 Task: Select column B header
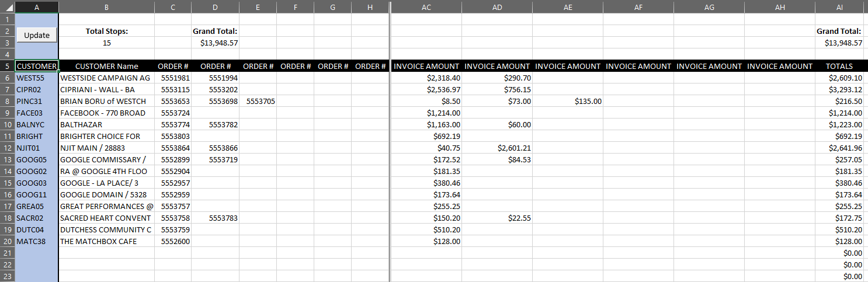coord(106,6)
